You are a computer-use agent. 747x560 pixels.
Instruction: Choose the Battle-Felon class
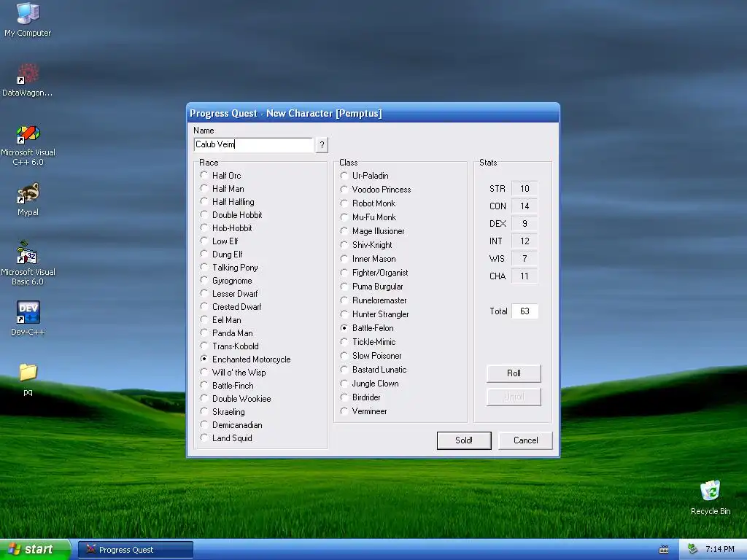point(368,327)
